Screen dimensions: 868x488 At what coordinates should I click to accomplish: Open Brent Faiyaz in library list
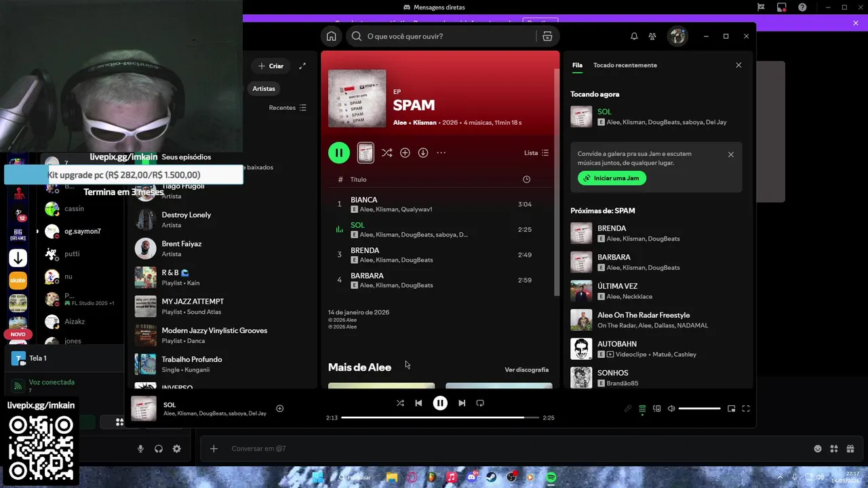tap(221, 249)
